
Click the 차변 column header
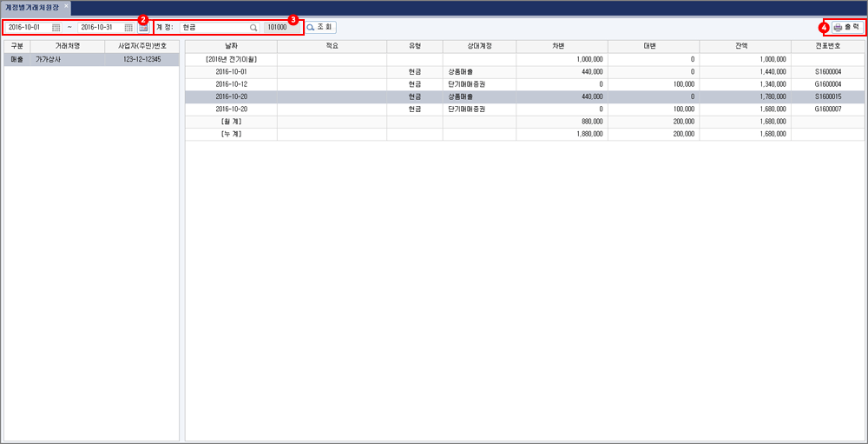point(562,46)
